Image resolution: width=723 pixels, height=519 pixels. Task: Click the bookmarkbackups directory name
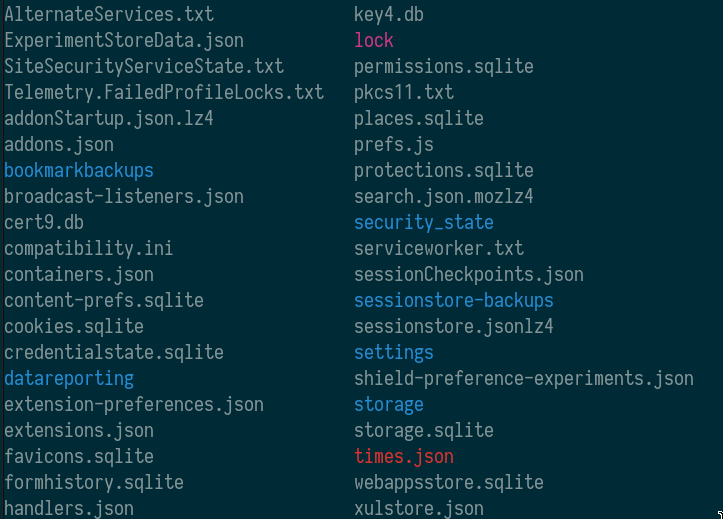pyautogui.click(x=79, y=170)
